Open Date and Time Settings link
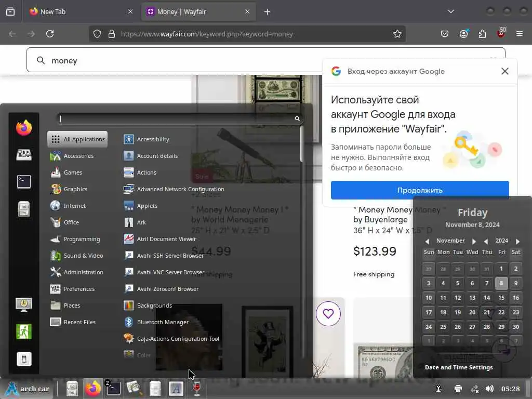 [x=459, y=367]
